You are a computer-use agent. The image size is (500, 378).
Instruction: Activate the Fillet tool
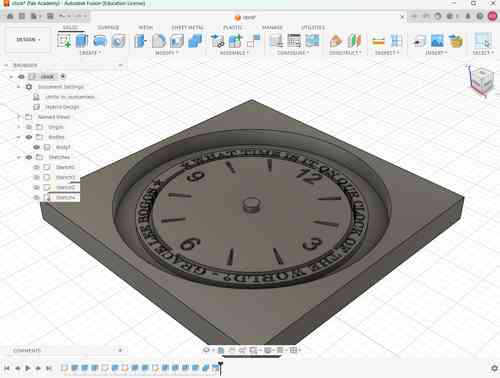[159, 41]
